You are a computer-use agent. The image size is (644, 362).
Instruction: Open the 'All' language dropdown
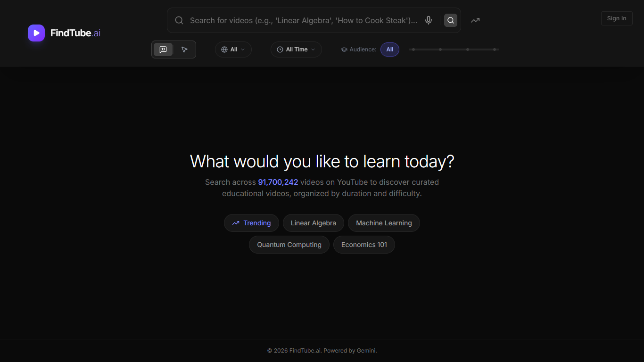(x=233, y=49)
